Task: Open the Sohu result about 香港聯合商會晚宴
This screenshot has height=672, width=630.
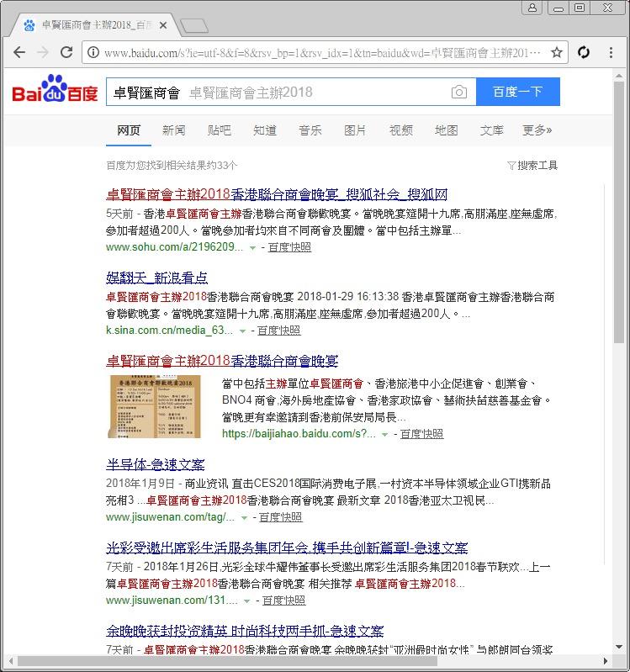Action: click(x=277, y=194)
